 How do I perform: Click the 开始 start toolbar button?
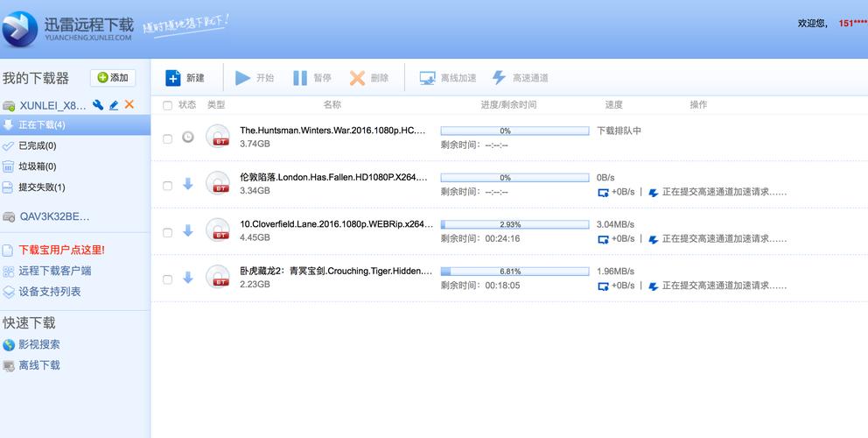pos(255,78)
